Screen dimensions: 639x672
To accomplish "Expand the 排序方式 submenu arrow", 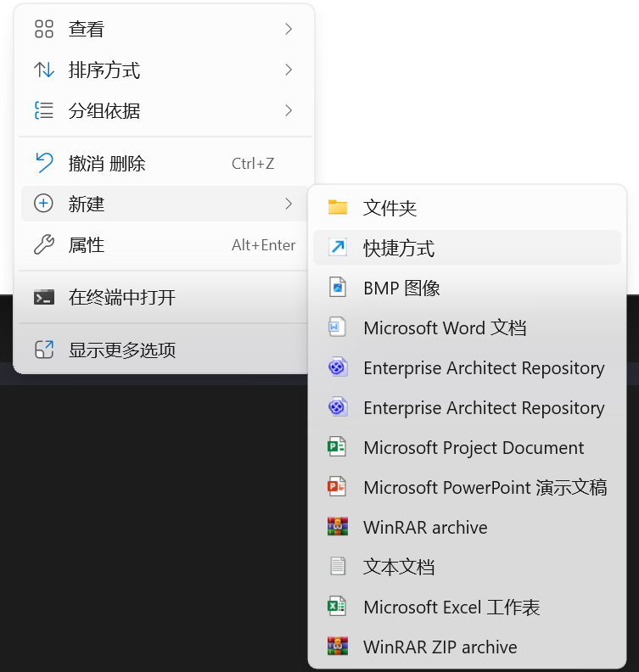I will coord(289,70).
